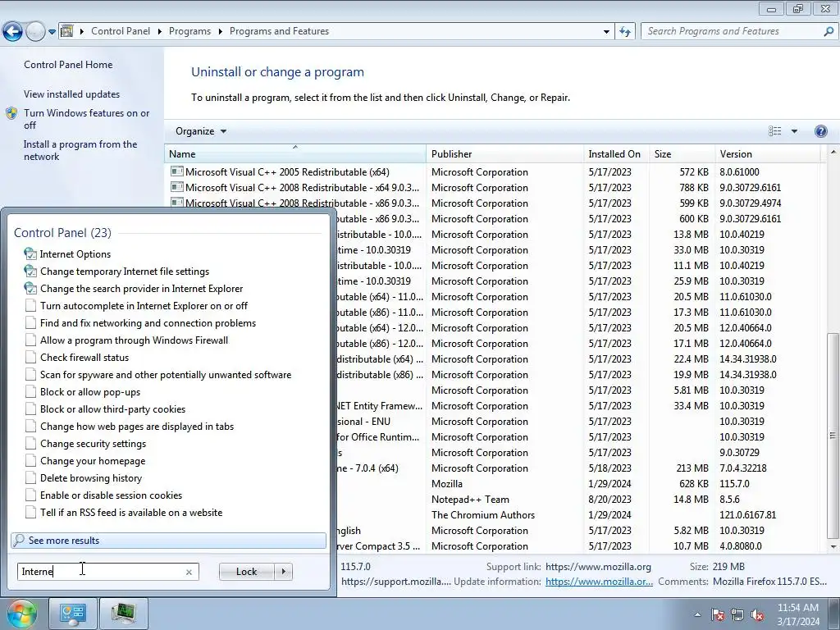The image size is (840, 630).
Task: Click the scrollbar up arrow
Action: tap(833, 152)
